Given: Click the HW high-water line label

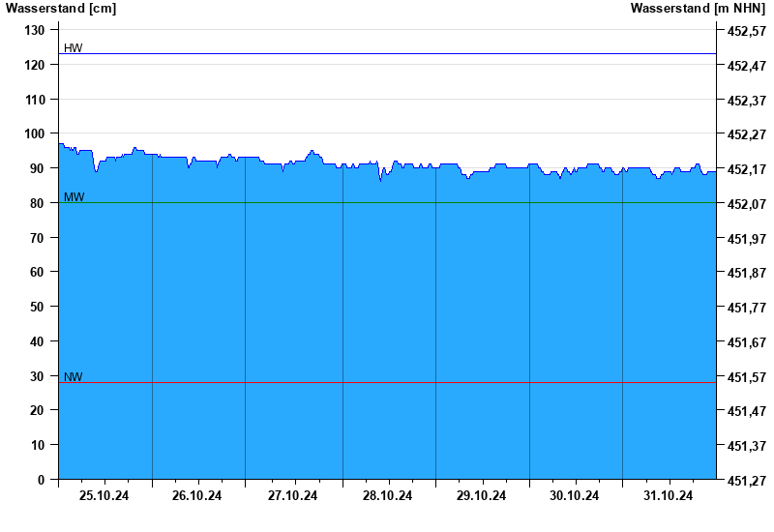Looking at the screenshot, I should point(74,48).
